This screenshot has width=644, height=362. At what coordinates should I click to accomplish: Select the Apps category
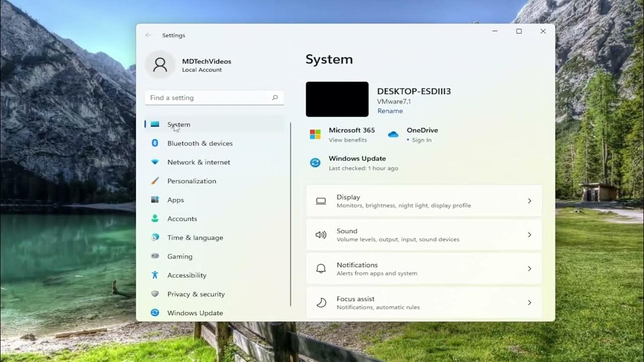215,200
